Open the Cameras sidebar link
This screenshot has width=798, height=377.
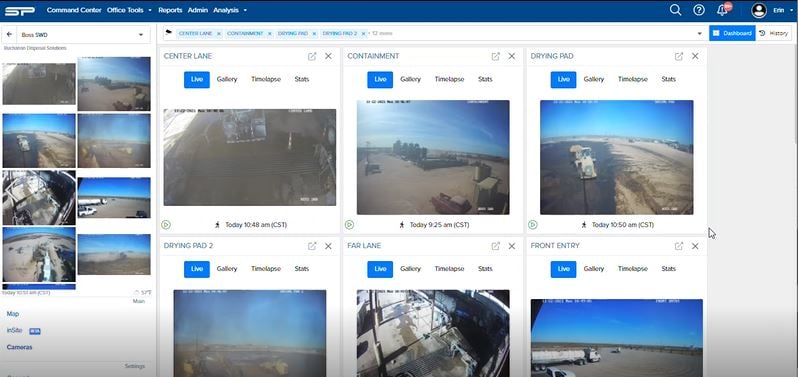pos(19,347)
